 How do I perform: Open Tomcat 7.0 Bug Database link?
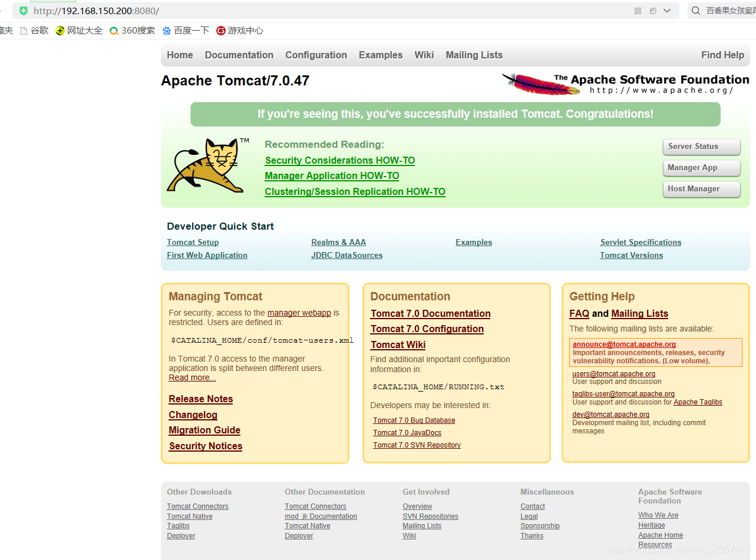414,420
